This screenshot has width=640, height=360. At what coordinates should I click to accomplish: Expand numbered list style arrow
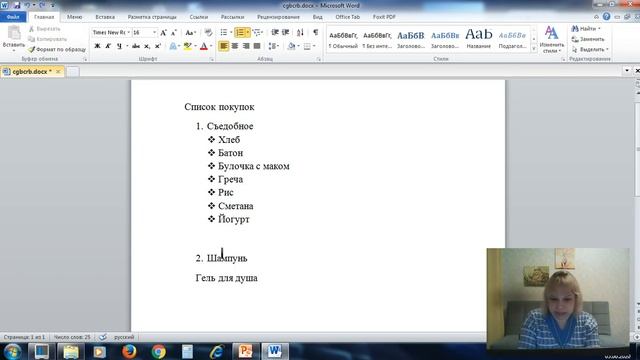tap(248, 32)
